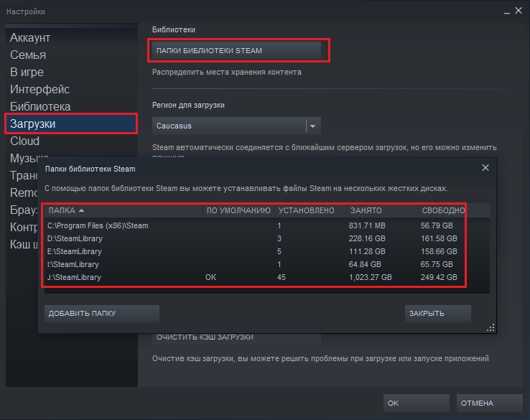
Task: Click the ДОБАВИТЬ ПАПКУ button
Action: click(x=102, y=314)
